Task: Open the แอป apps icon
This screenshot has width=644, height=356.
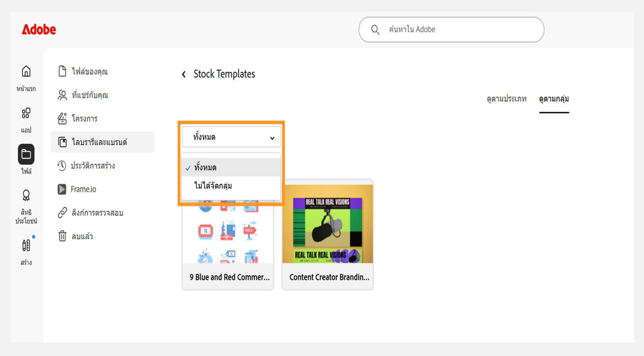Action: pyautogui.click(x=26, y=113)
